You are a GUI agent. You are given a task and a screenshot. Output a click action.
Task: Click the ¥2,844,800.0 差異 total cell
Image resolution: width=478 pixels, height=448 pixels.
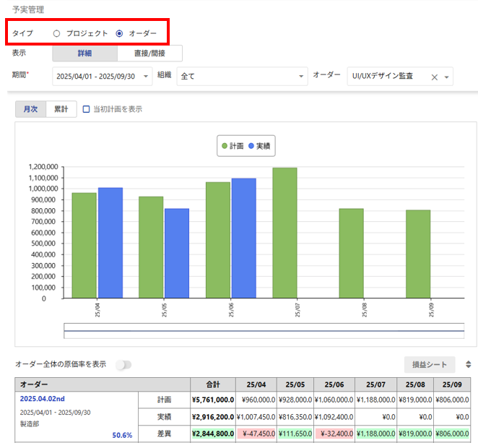[x=213, y=434]
